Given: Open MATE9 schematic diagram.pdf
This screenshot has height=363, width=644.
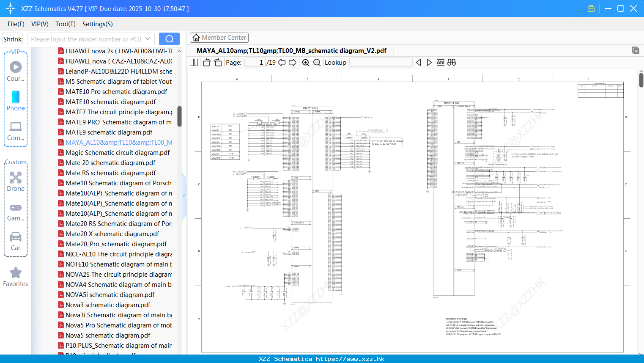Looking at the screenshot, I should point(105,132).
